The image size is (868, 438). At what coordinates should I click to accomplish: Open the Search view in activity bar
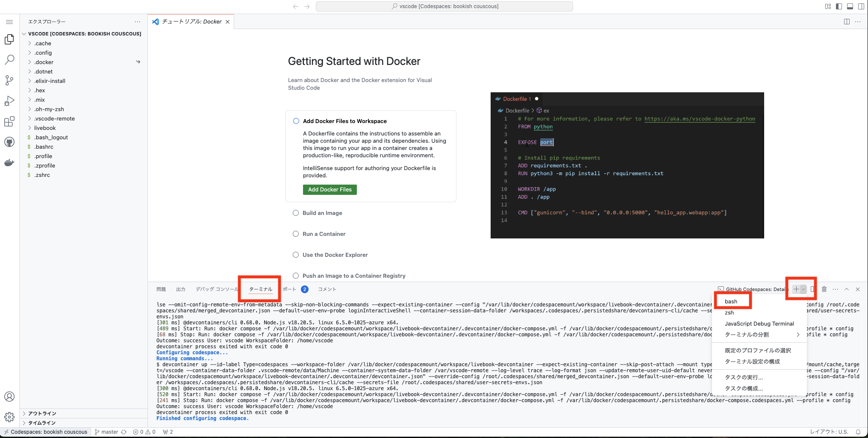click(9, 60)
